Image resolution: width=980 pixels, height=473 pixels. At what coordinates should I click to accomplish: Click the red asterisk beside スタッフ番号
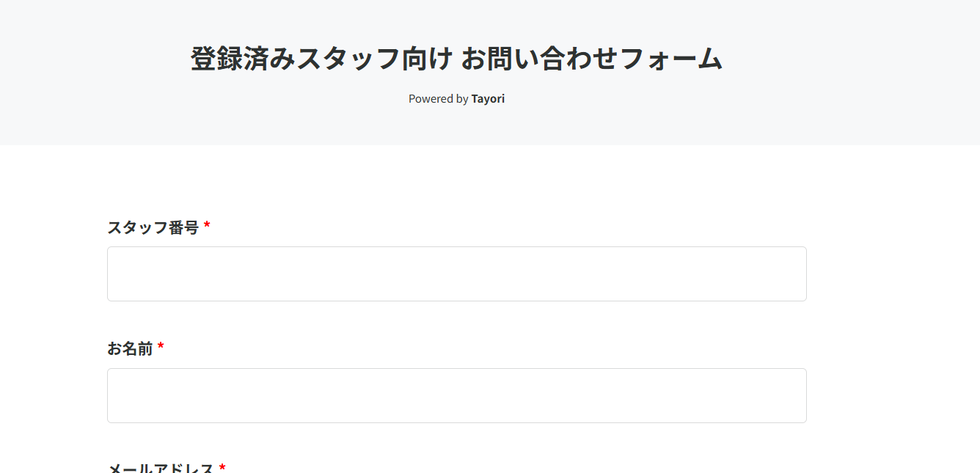click(x=207, y=226)
